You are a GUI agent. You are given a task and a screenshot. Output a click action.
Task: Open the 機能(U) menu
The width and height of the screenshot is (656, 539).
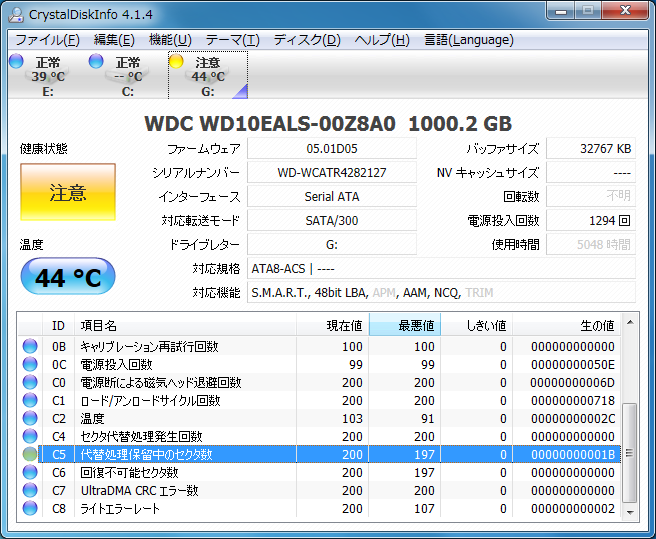170,40
